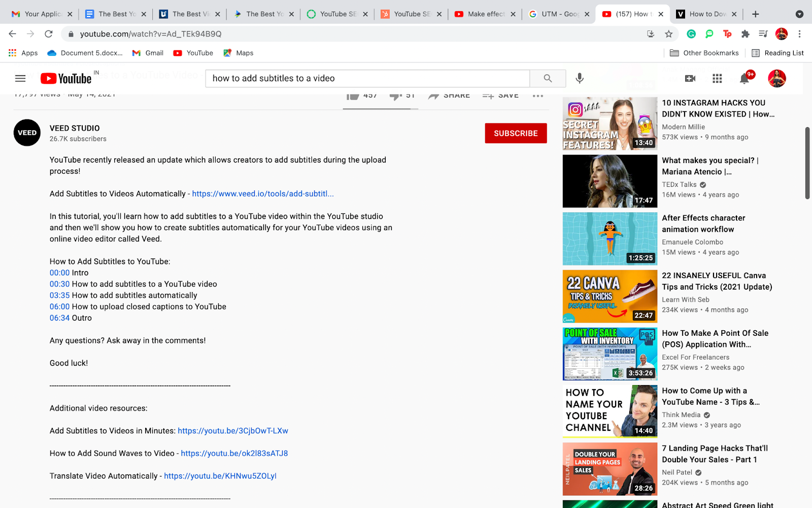Screen dimensions: 812x508
Task: Open the YouTube hamburger guide menu
Action: pyautogui.click(x=20, y=78)
